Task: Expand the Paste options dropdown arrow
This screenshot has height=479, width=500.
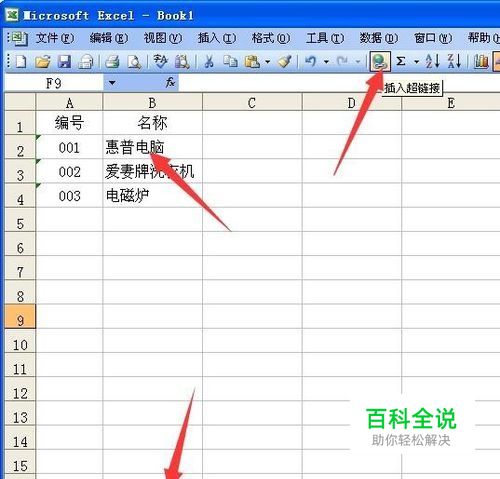Action: [x=267, y=62]
